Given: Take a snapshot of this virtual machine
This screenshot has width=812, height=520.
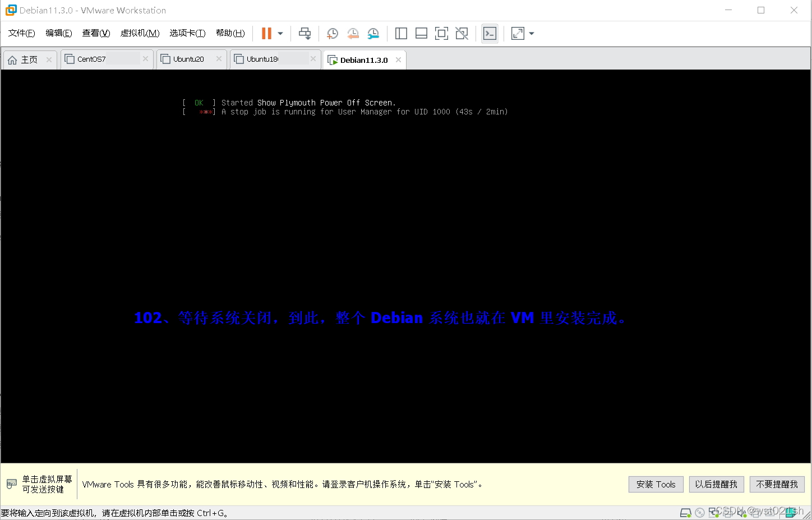Looking at the screenshot, I should 333,34.
